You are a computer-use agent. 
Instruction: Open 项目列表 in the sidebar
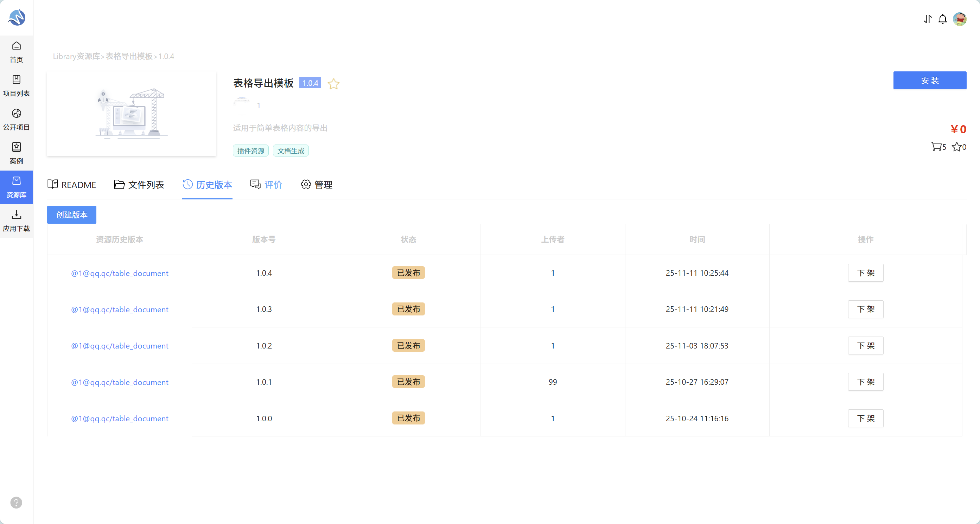(17, 86)
